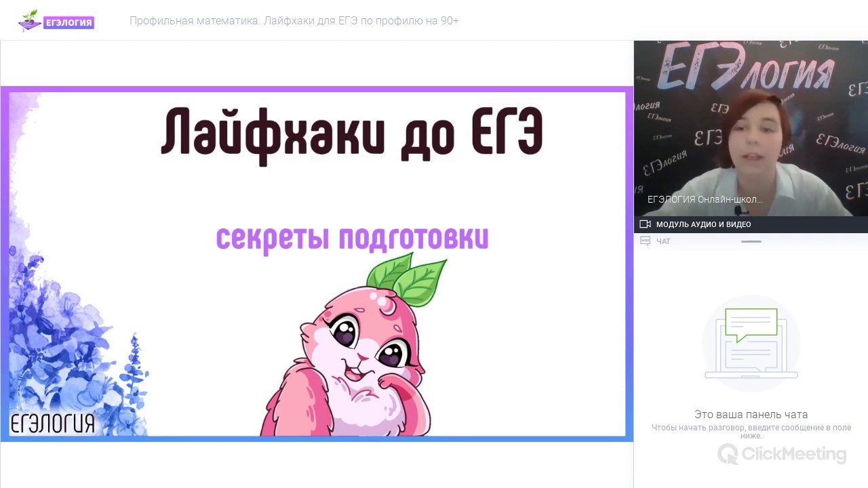Click the presenter name 'ЕГЭЛОГИЯ Онлайн-школ...'
The height and width of the screenshot is (488, 868).
pyautogui.click(x=705, y=199)
